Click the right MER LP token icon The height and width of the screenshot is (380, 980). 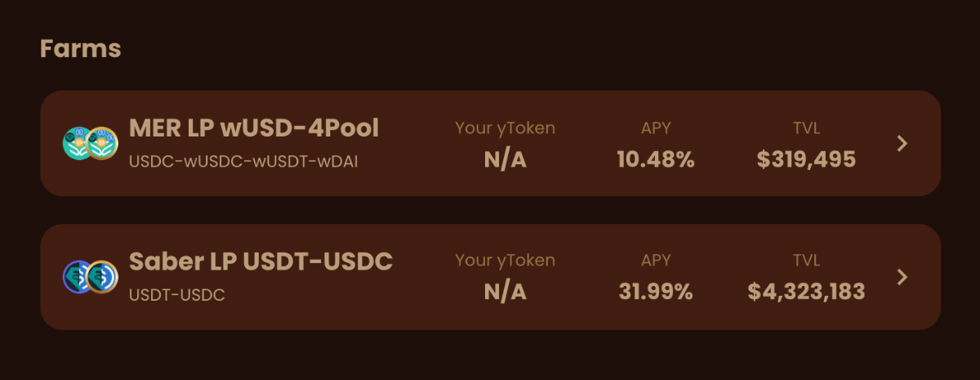[104, 143]
